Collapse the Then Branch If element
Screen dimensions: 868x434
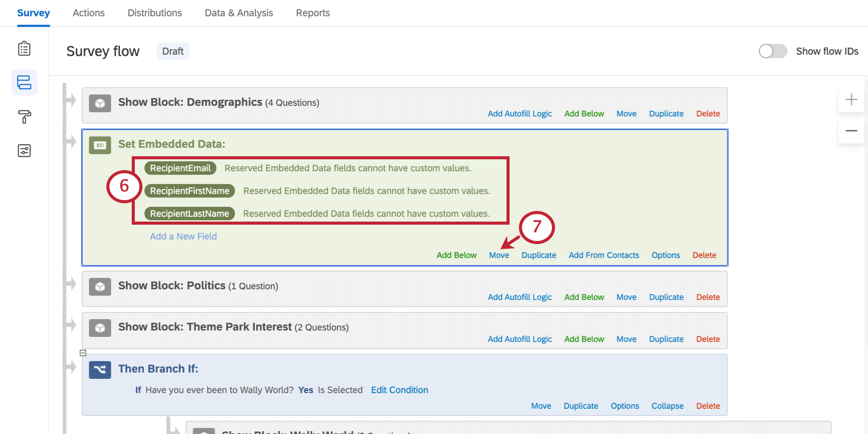click(667, 406)
